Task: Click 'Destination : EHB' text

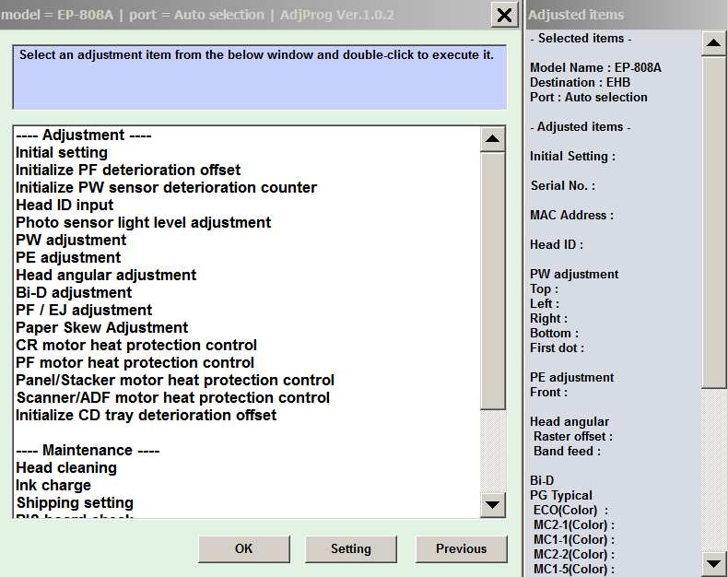Action: 581,83
